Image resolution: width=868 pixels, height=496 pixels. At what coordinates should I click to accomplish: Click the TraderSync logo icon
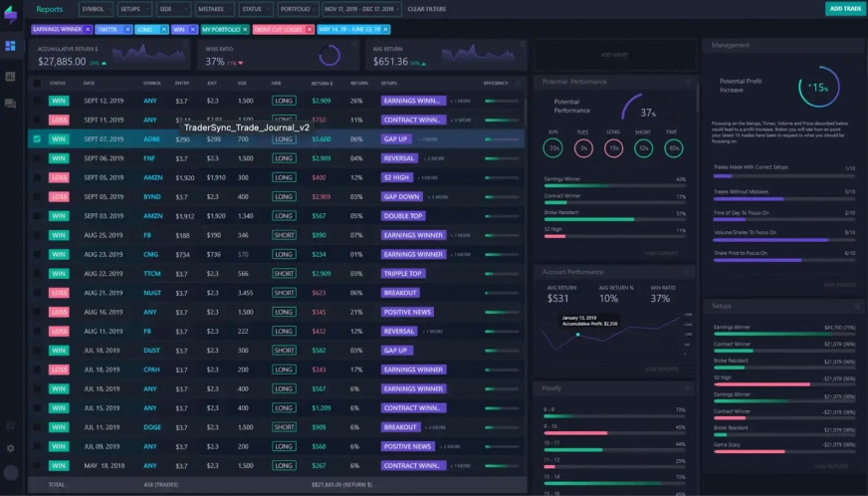pos(10,11)
